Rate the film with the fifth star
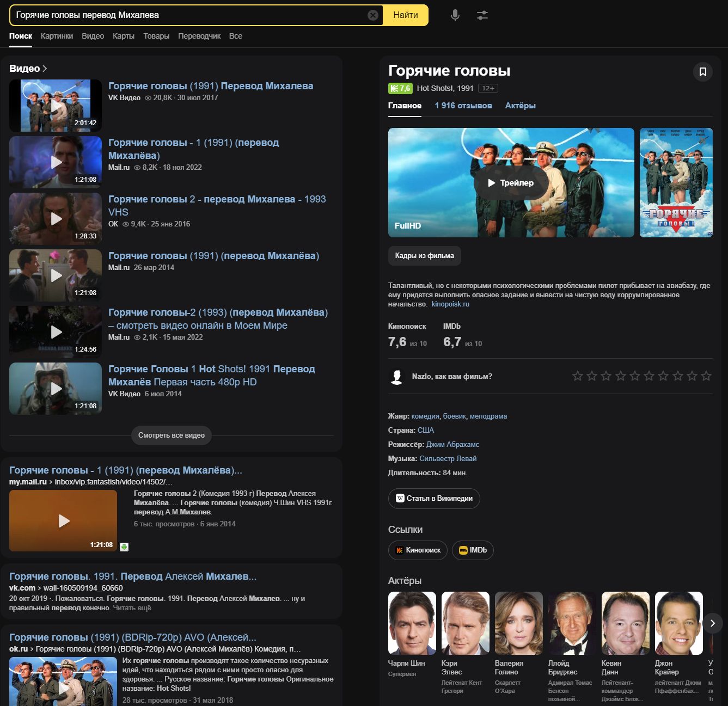The width and height of the screenshot is (728, 706). [x=635, y=376]
